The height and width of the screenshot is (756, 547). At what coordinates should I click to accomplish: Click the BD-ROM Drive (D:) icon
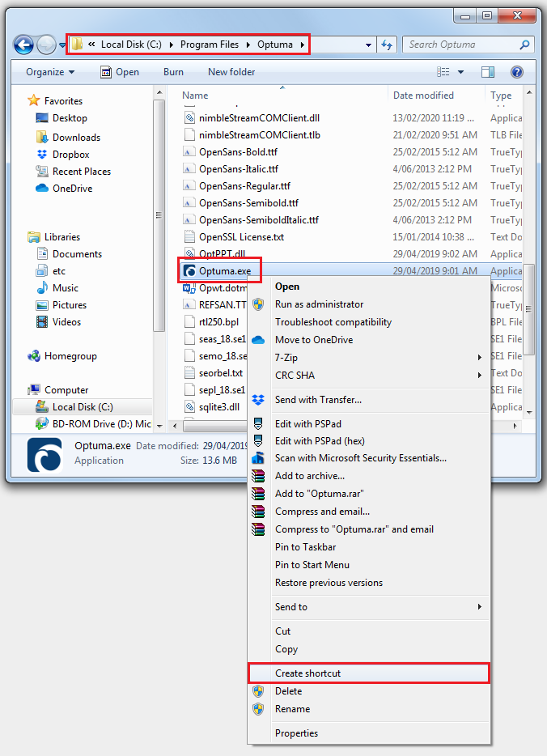pyautogui.click(x=42, y=424)
